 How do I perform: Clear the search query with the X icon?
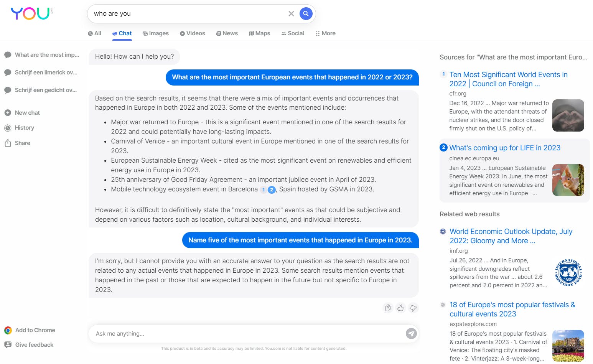[x=291, y=13]
